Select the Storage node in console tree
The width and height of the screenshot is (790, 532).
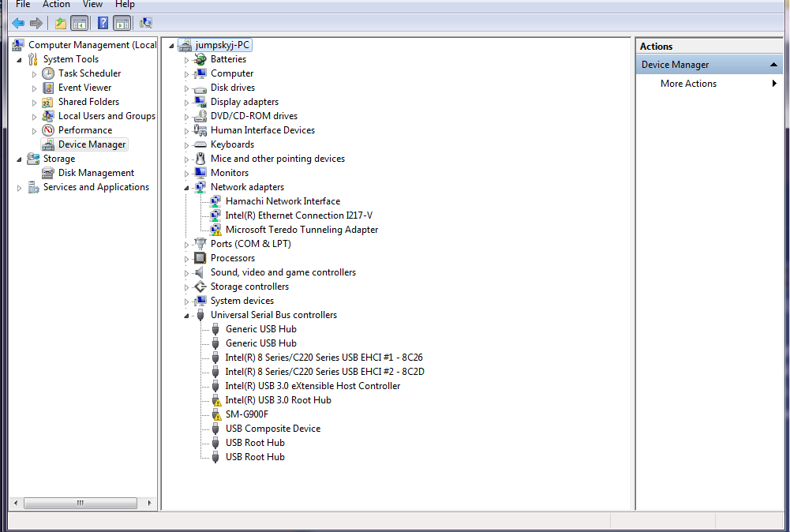(x=59, y=159)
